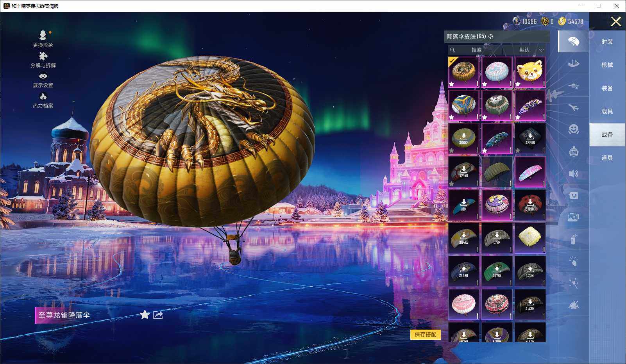
Task: Toggle favorite star on 729KB parachute
Action: click(x=451, y=184)
